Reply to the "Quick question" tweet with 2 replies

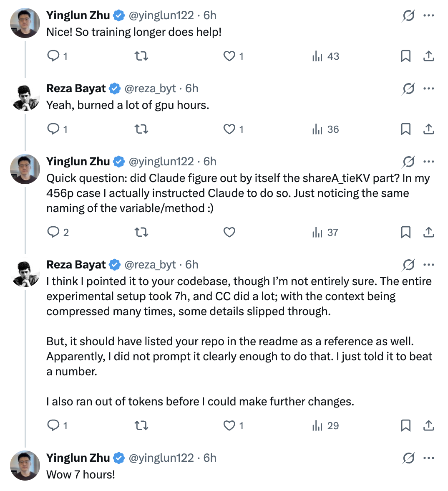53,232
